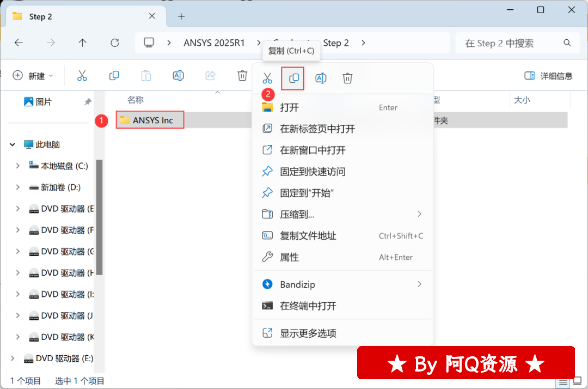The height and width of the screenshot is (389, 588).
Task: Expand 新加卷 (D:) in the tree
Action: (17, 187)
